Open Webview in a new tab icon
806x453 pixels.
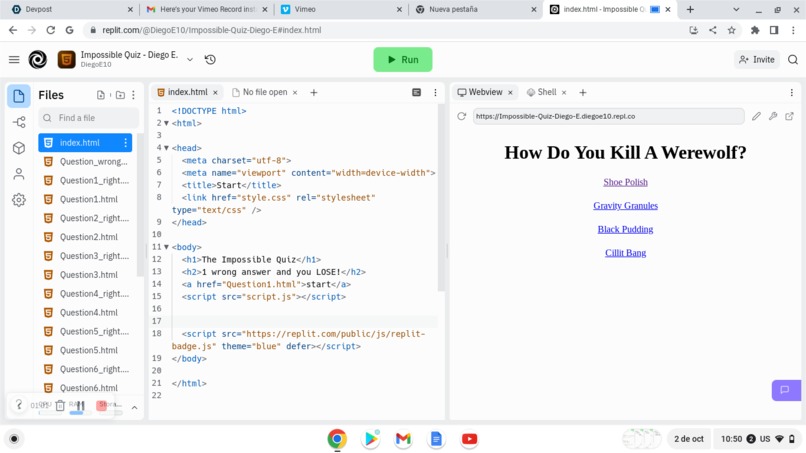pyautogui.click(x=790, y=116)
